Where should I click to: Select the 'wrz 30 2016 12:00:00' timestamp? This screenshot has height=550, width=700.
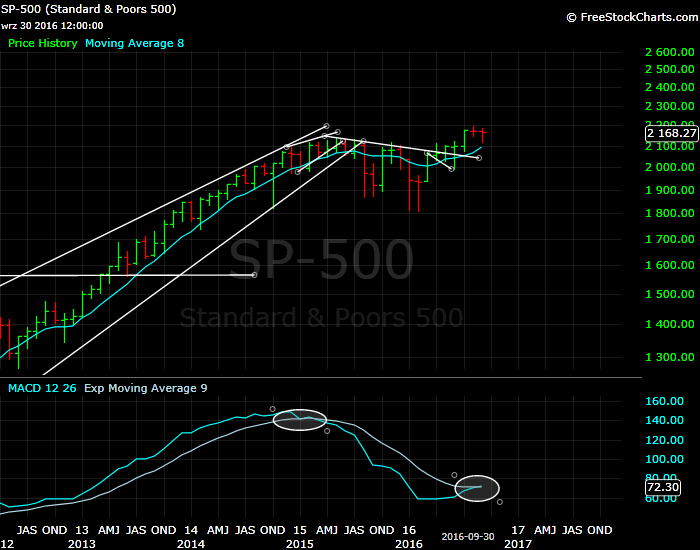pos(52,25)
